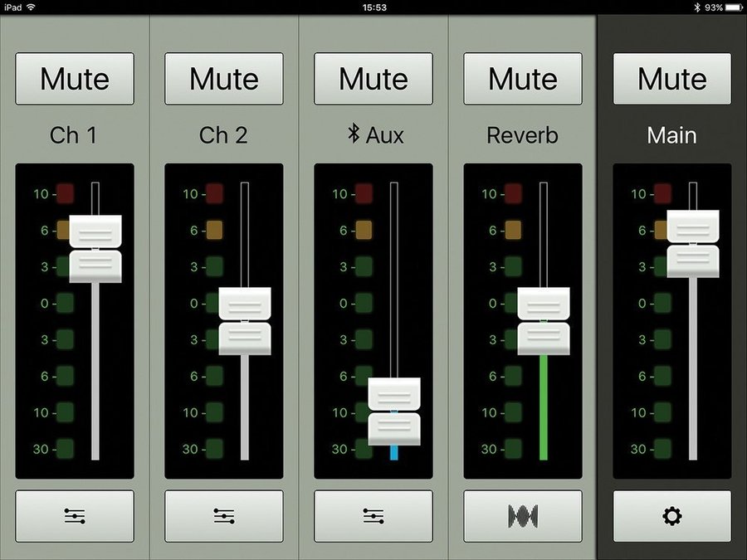Mute the Bluetooth Aux channel
The width and height of the screenshot is (747, 560).
(x=373, y=79)
